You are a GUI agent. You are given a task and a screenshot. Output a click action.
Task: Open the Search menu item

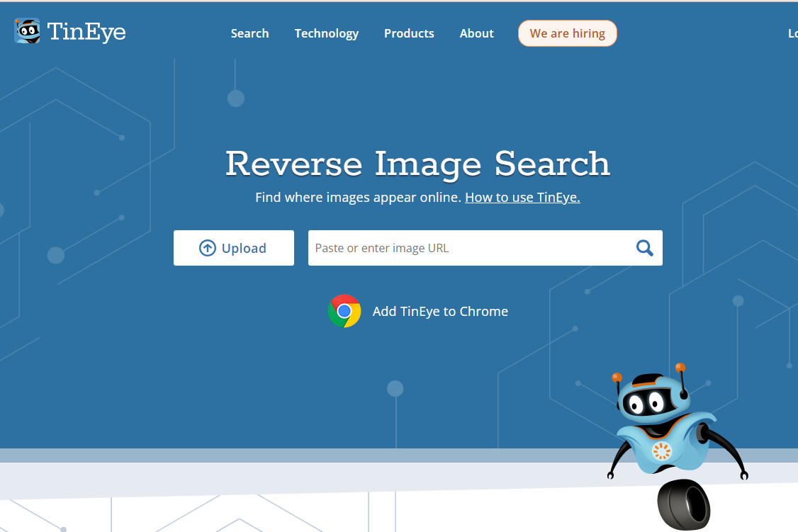pyautogui.click(x=249, y=33)
